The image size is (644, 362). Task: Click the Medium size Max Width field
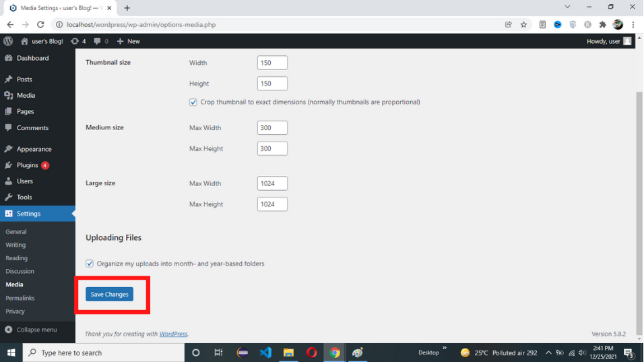click(x=272, y=128)
